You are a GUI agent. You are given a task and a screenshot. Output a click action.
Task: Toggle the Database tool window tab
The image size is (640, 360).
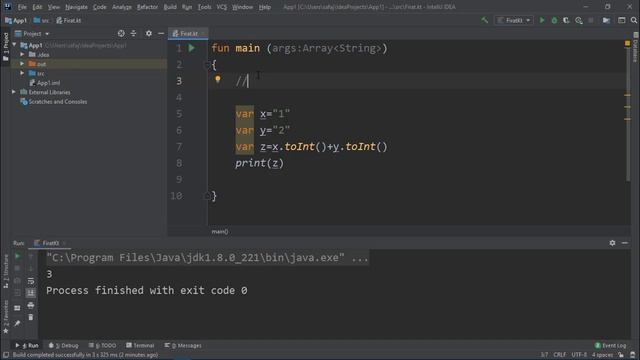point(636,48)
